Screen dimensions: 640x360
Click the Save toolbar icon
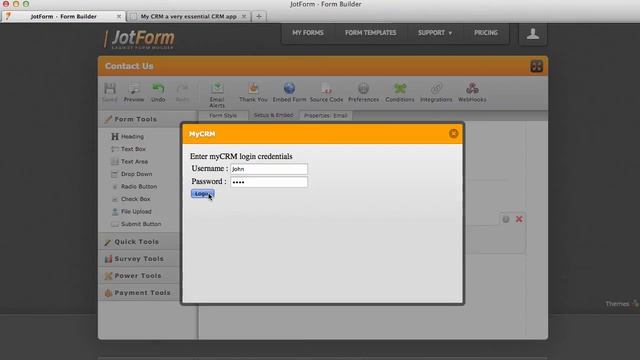(110, 92)
